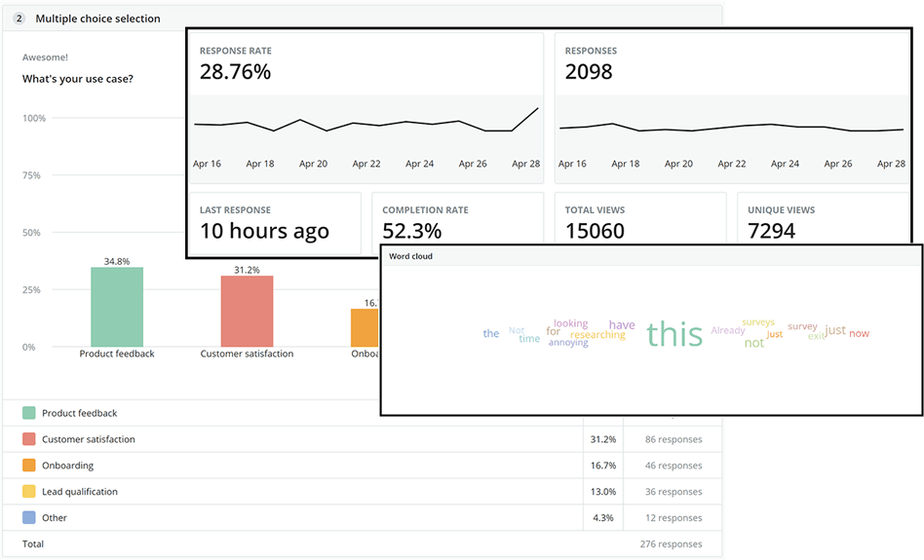Click the '34.8%' label above green bar
Screen dimensions: 924x560
pos(117,261)
